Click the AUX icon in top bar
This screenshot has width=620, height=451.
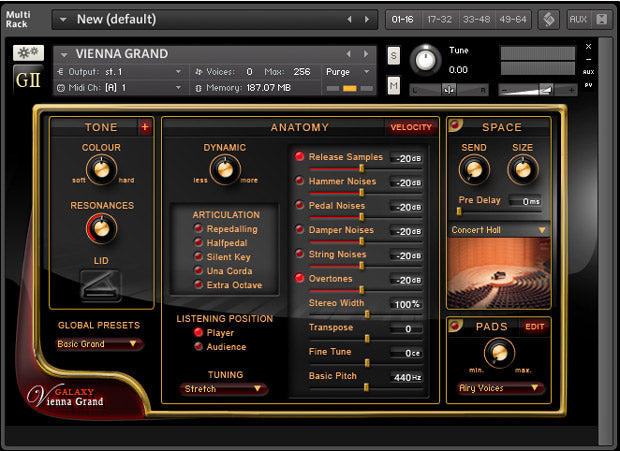[577, 19]
